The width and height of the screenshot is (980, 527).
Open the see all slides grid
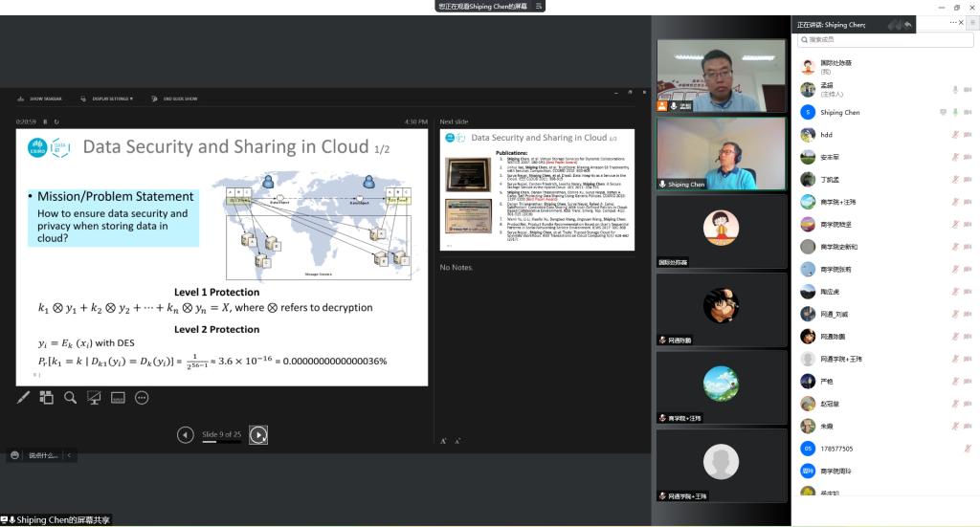pyautogui.click(x=47, y=397)
